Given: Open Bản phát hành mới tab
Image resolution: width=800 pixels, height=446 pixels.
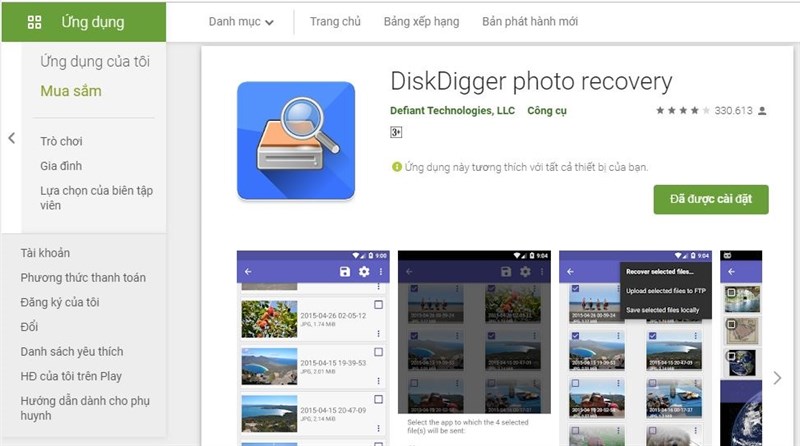Looking at the screenshot, I should coord(530,21).
